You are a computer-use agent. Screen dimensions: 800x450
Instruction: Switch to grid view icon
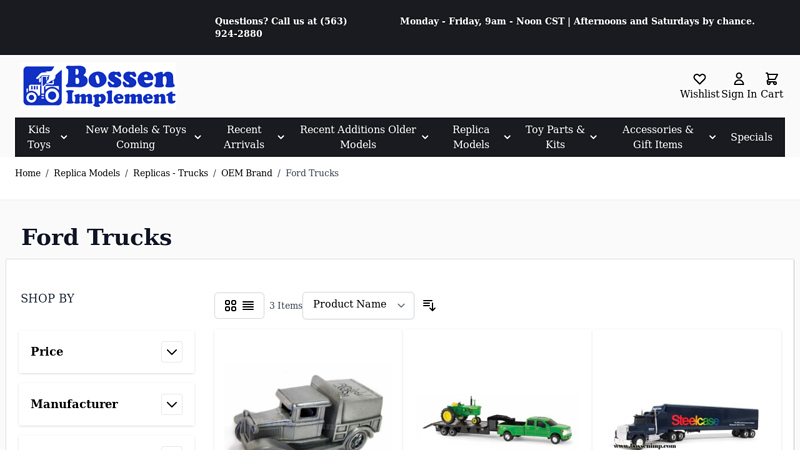coord(231,306)
